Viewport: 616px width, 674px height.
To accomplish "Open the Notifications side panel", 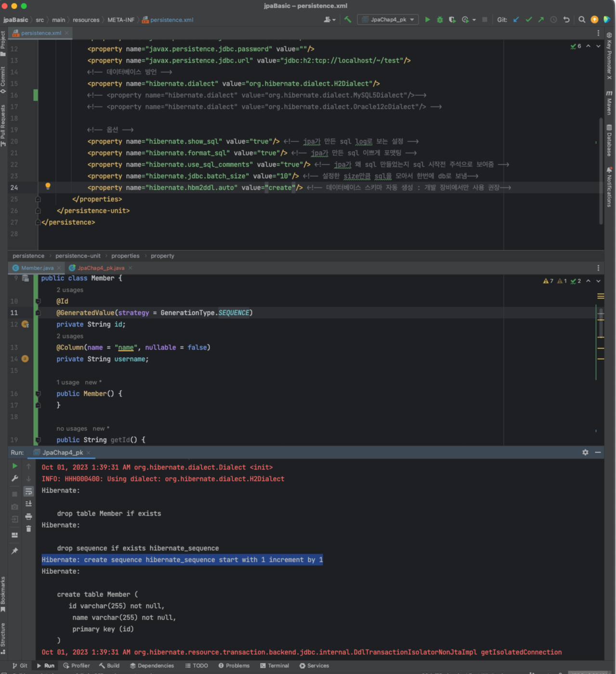I will (609, 187).
